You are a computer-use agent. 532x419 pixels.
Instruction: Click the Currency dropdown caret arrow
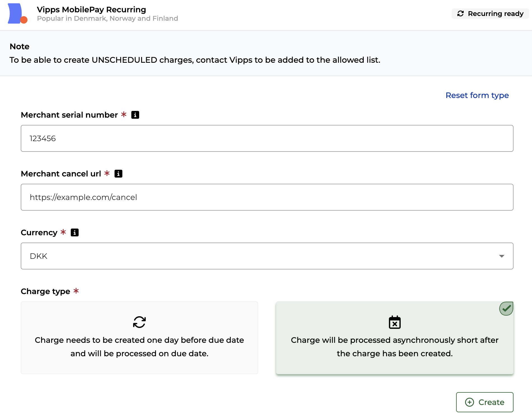(x=501, y=256)
